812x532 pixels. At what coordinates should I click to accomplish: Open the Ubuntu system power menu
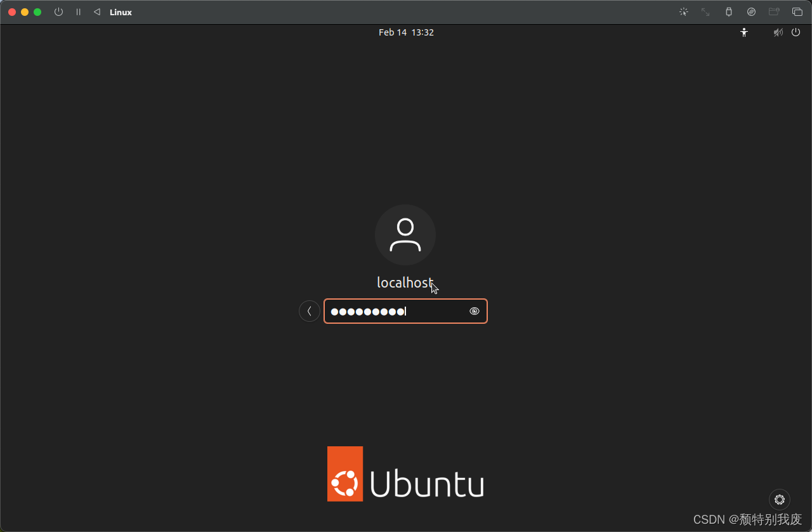[x=796, y=32]
